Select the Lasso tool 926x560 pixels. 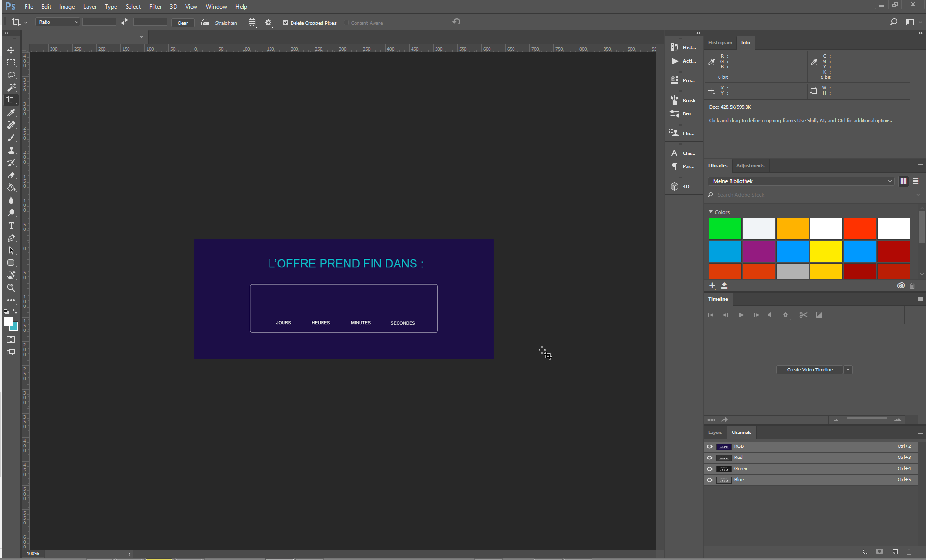coord(11,75)
